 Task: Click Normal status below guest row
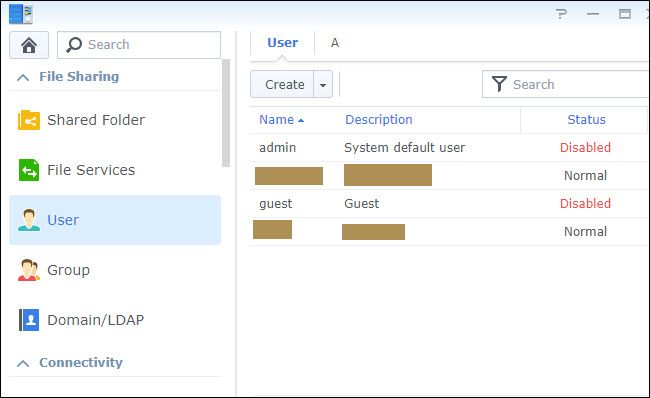(585, 232)
